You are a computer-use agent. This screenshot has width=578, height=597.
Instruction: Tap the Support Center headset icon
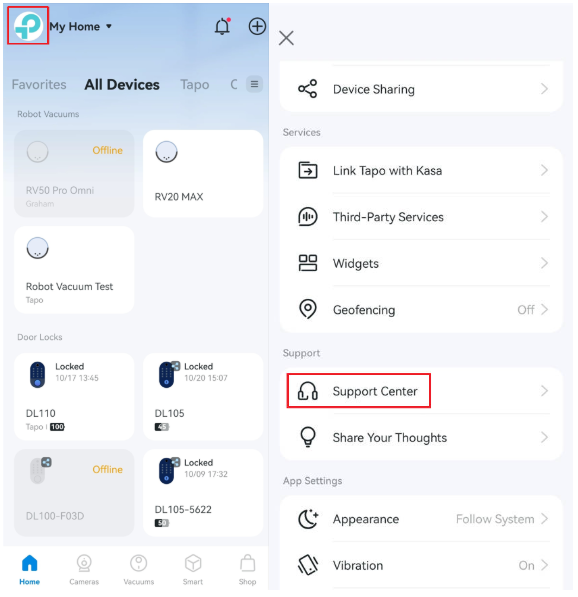[307, 391]
